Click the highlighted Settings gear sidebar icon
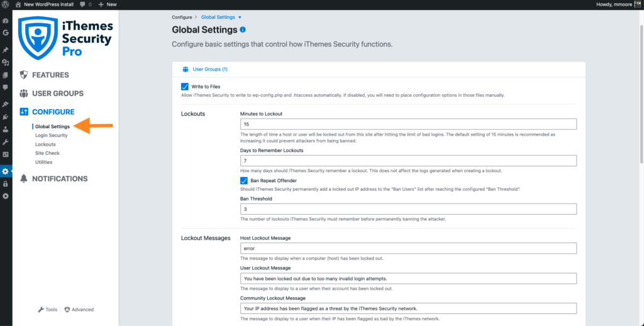Image resolution: width=644 pixels, height=326 pixels. click(5, 171)
